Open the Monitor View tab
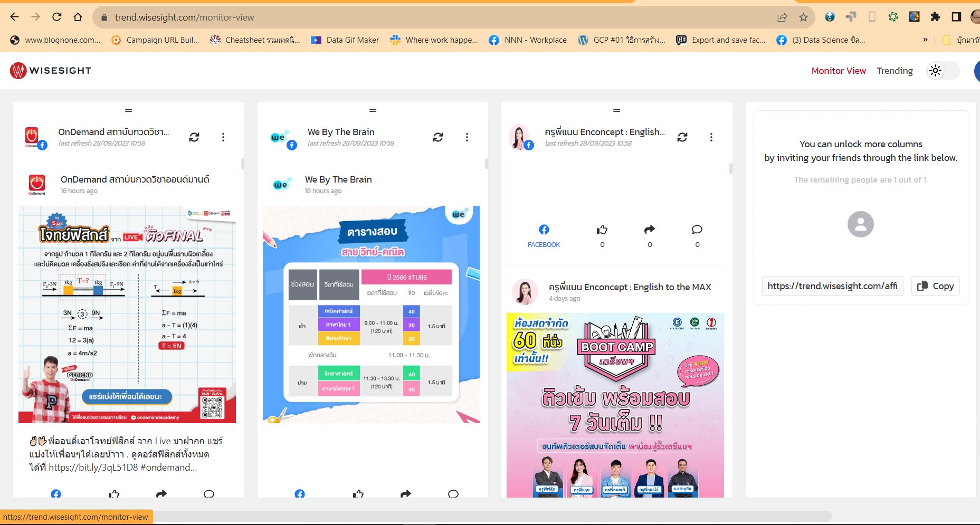The height and width of the screenshot is (525, 980). click(839, 71)
